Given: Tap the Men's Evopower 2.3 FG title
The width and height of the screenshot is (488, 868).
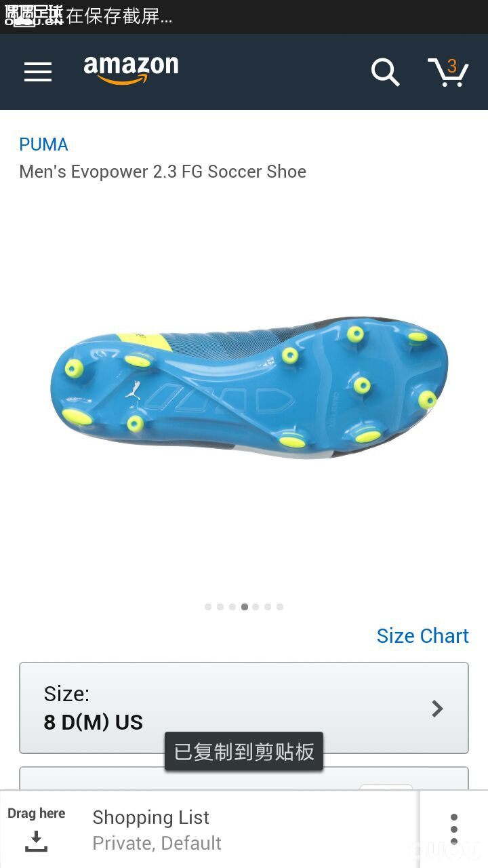Looking at the screenshot, I should (x=163, y=172).
